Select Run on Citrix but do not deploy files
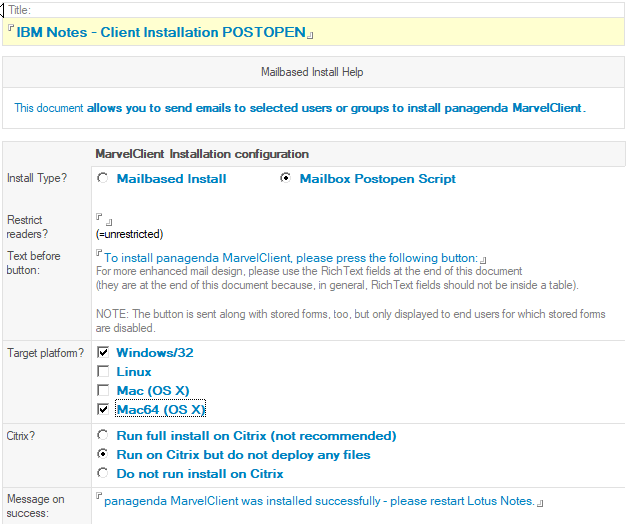Viewport: 632px width, 524px height. pos(103,454)
